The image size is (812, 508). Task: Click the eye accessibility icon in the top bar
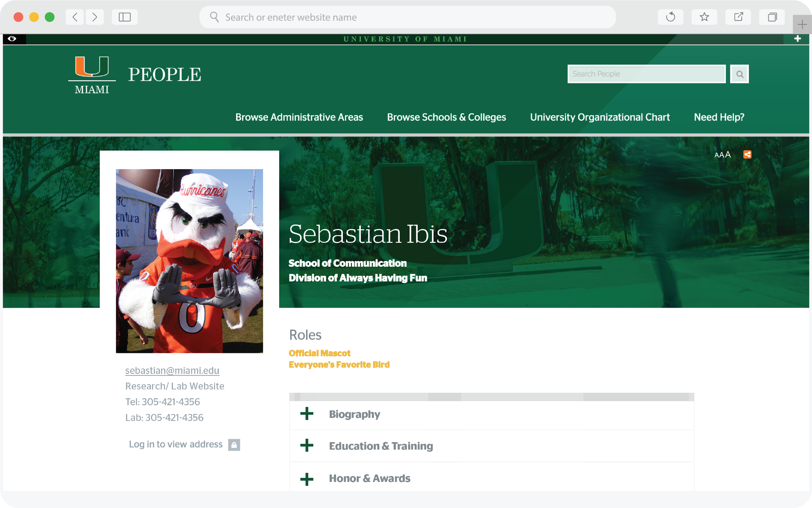(x=12, y=39)
